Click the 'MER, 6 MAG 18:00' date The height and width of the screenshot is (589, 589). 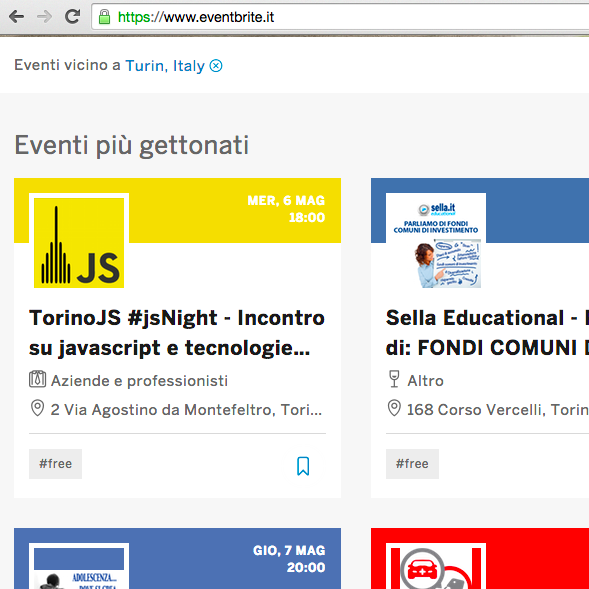(286, 209)
